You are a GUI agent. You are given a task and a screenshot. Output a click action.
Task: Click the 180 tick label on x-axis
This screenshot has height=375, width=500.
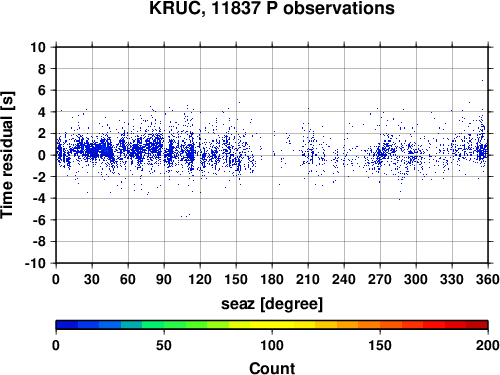coord(272,279)
